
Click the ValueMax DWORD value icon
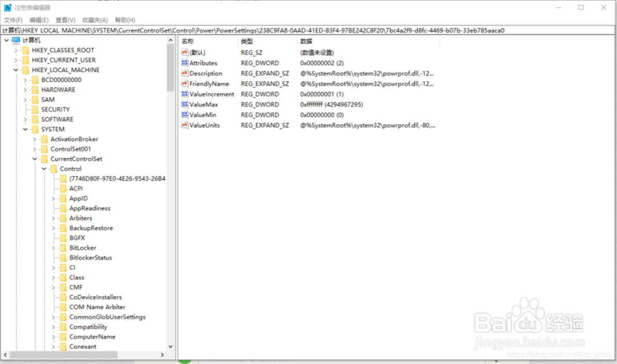(185, 105)
